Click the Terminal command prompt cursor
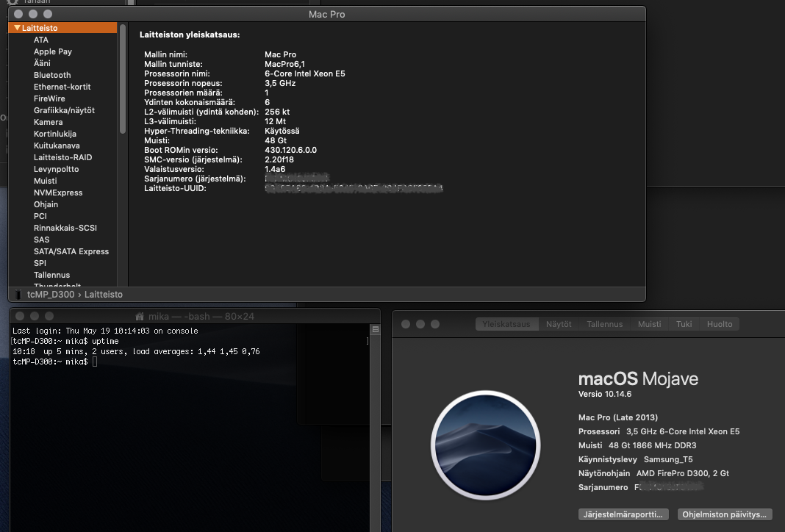785x532 pixels. coord(95,362)
